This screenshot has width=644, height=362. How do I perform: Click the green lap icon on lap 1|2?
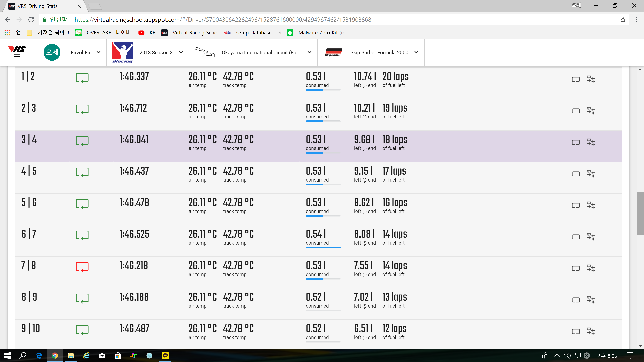pyautogui.click(x=82, y=78)
